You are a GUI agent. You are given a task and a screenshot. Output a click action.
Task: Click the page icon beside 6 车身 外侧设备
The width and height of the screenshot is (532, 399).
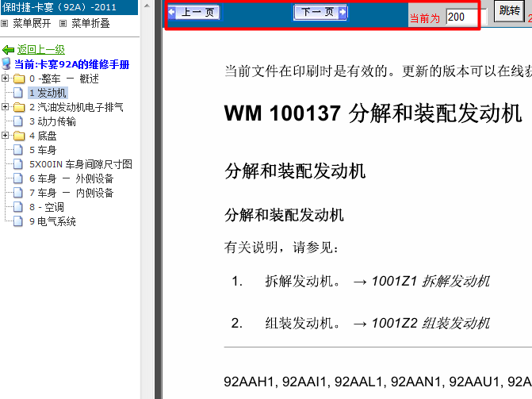(x=18, y=178)
